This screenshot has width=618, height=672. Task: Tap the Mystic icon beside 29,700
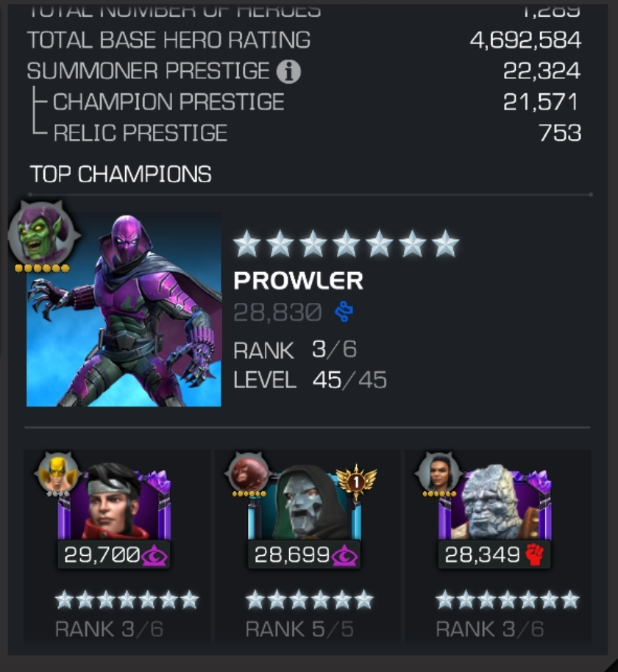point(154,556)
